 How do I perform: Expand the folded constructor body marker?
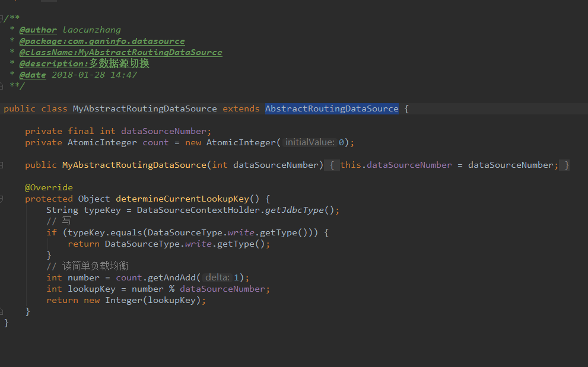(x=2, y=165)
